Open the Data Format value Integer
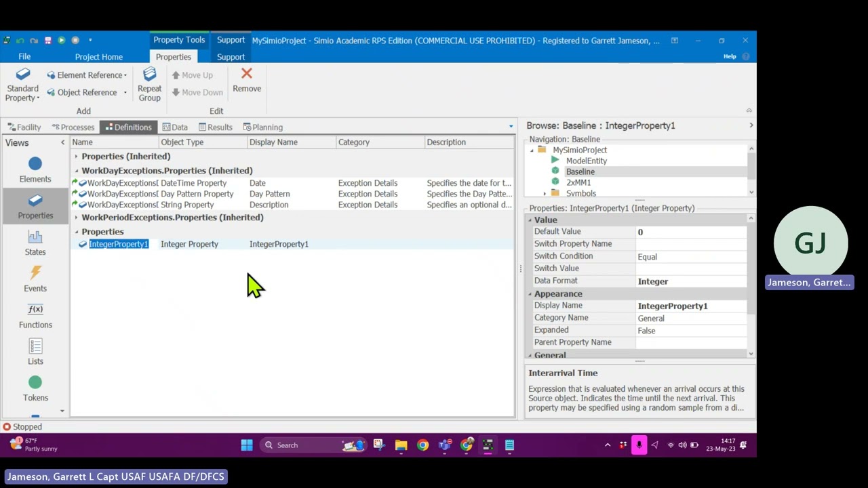Screen dimensions: 868x488 point(691,281)
